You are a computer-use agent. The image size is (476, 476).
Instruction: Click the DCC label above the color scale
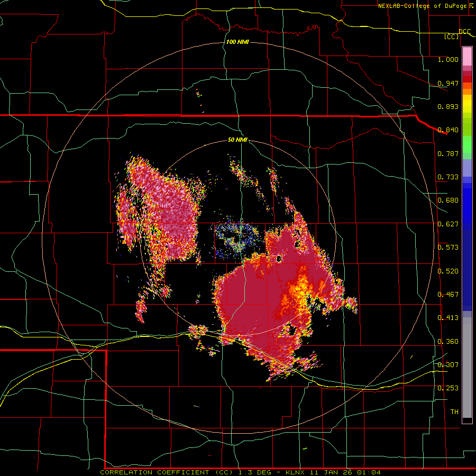click(464, 31)
